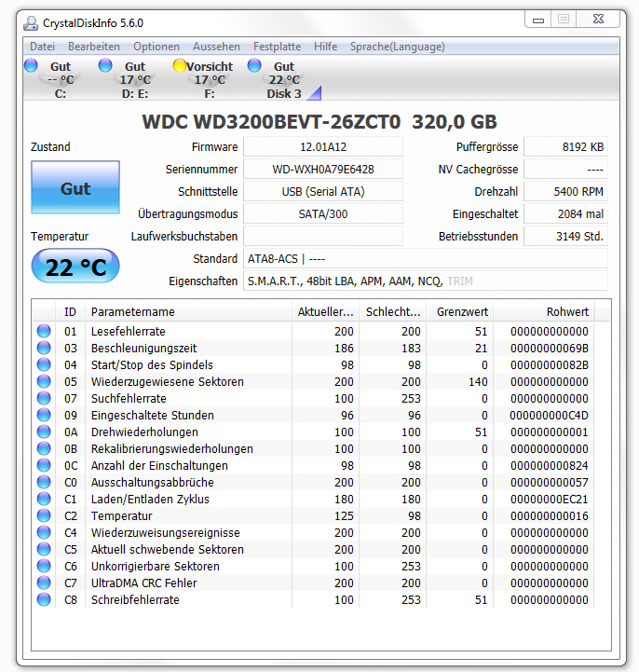Viewport: 639px width, 672px height.
Task: Click the 22 °C temperature button
Action: coord(75,267)
